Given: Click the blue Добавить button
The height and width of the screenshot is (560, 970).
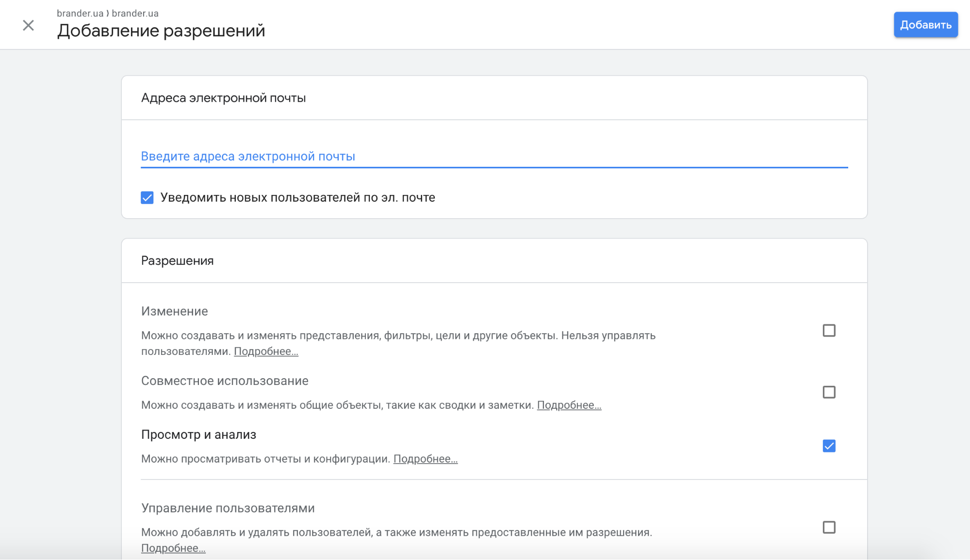Looking at the screenshot, I should [x=925, y=25].
